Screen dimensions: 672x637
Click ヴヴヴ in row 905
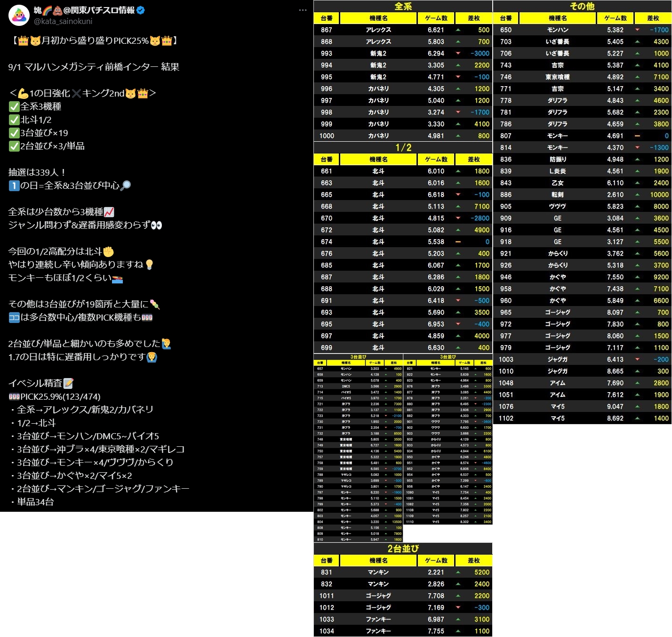coord(558,206)
